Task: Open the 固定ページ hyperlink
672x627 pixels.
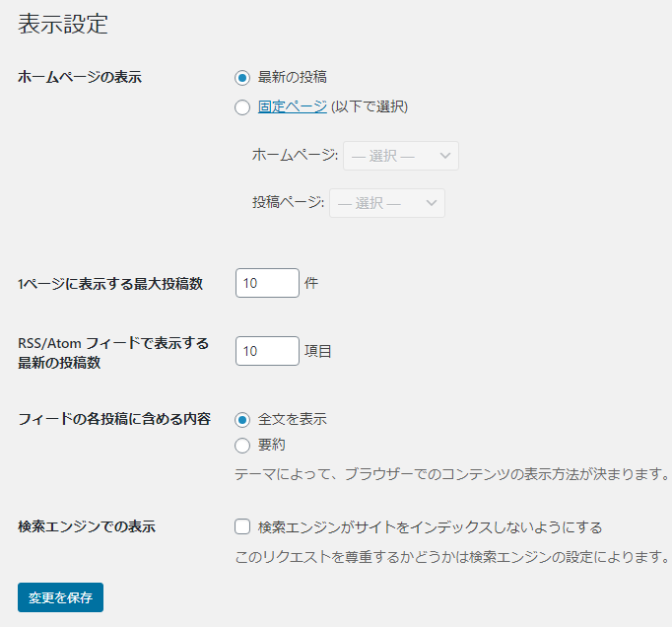Action: (x=293, y=106)
